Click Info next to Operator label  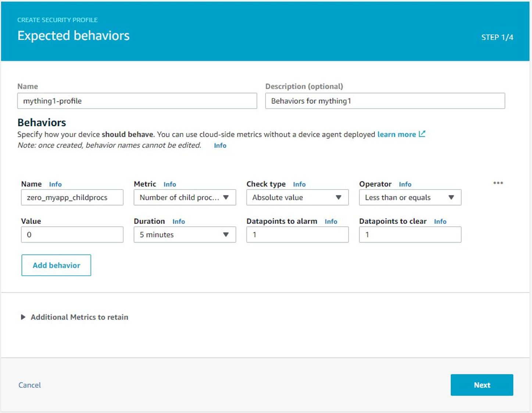tap(405, 184)
